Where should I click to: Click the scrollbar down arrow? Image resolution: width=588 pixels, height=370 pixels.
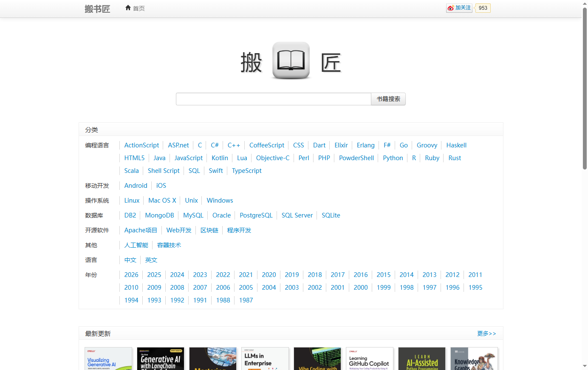tap(585, 366)
